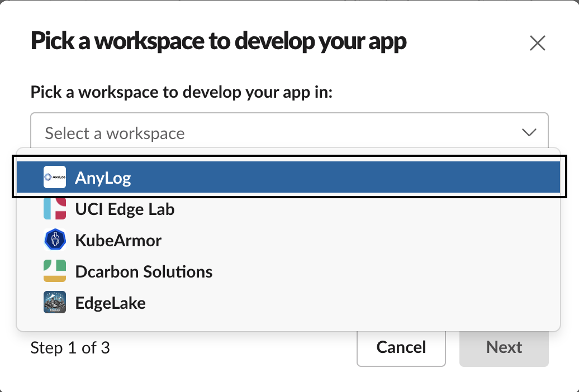This screenshot has height=392, width=579.
Task: Click the EdgeLake workspace thumbnail icon
Action: 55,302
